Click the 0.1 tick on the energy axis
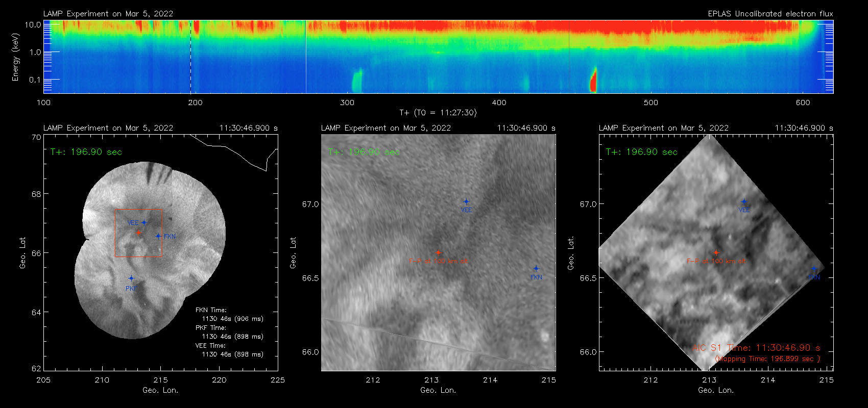Viewport: 868px width, 408px height. click(x=35, y=80)
